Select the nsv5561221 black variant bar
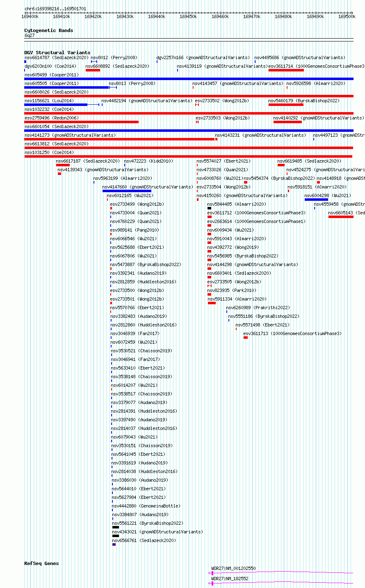The image size is (365, 588). (x=116, y=527)
